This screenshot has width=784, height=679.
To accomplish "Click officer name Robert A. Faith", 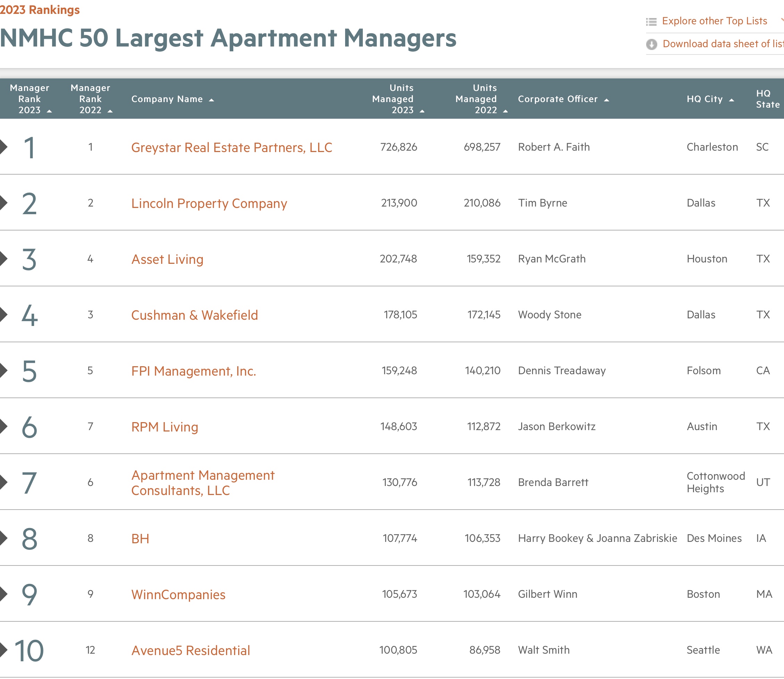I will point(553,147).
